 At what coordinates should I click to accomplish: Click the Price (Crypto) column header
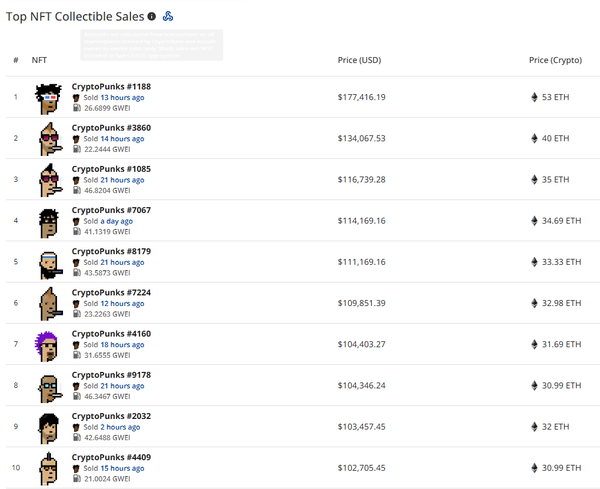pyautogui.click(x=555, y=61)
